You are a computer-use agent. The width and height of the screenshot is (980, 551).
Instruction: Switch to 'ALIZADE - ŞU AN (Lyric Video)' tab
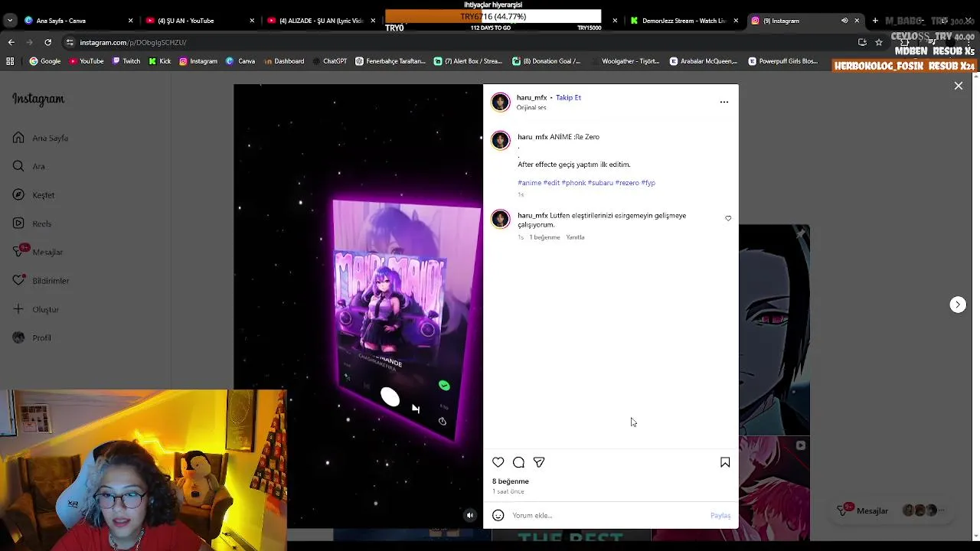(322, 21)
